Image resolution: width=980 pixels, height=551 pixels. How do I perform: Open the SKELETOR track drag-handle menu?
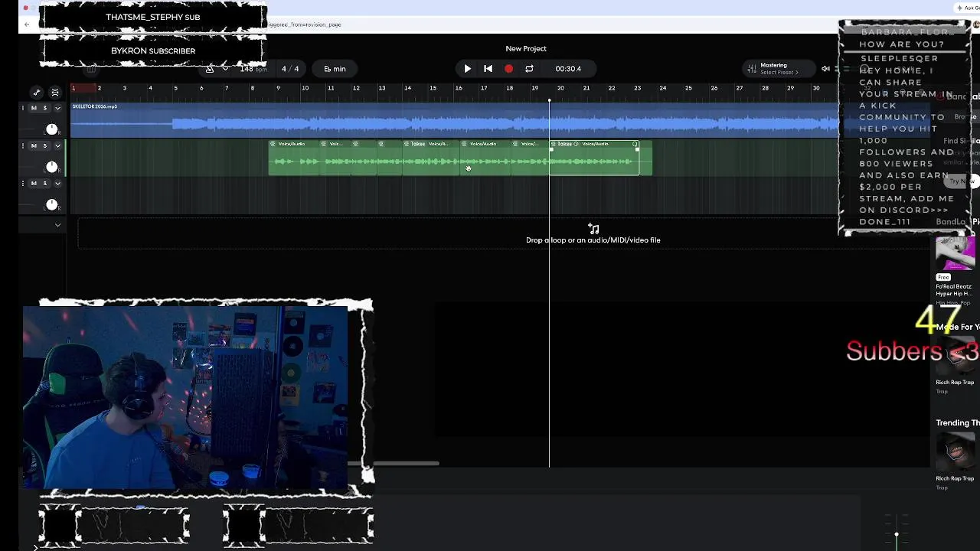[x=23, y=108]
